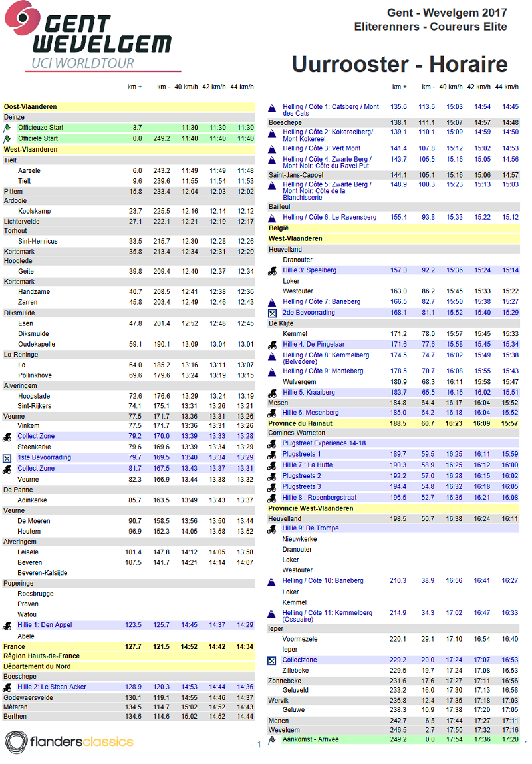Click the cyclist icon beside Plugstreet Experience 14-18
The width and height of the screenshot is (532, 764).
click(x=272, y=444)
